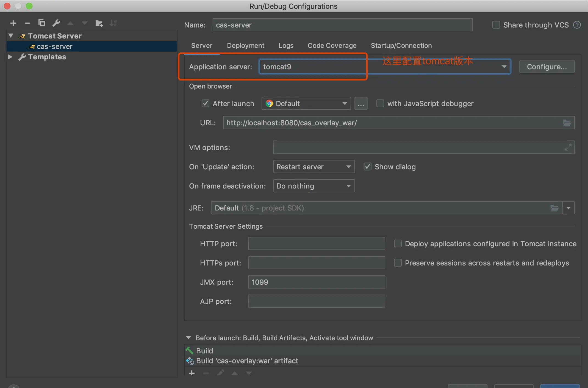
Task: Click the sort configurations alphabetically icon
Action: tap(113, 23)
